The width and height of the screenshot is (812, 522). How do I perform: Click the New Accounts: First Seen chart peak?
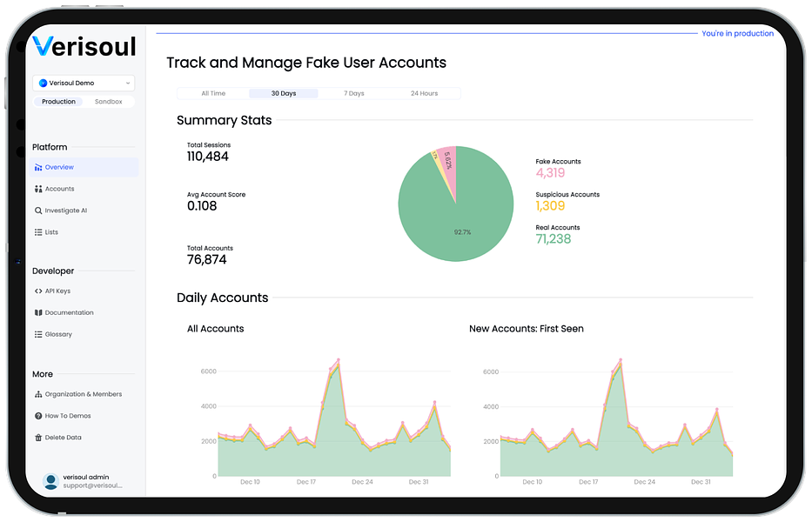click(621, 360)
